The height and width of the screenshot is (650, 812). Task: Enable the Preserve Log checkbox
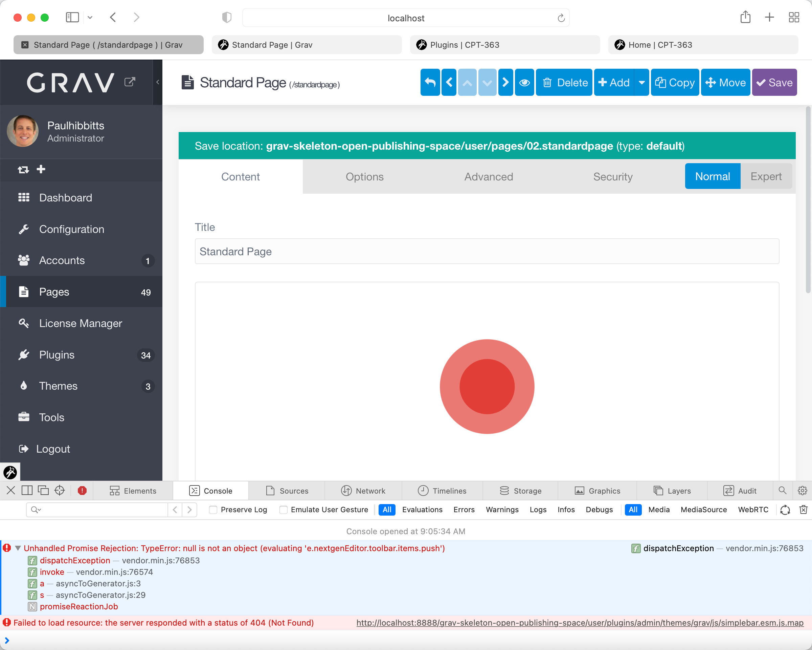pyautogui.click(x=213, y=510)
